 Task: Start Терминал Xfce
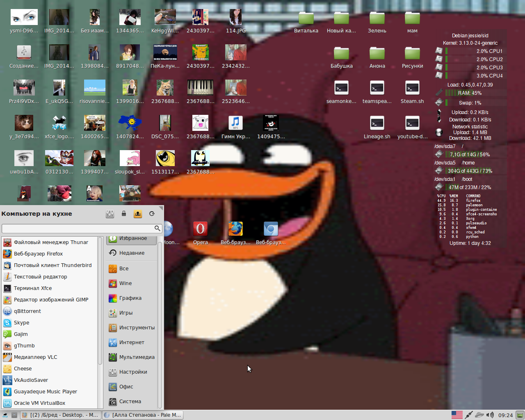tap(49, 288)
